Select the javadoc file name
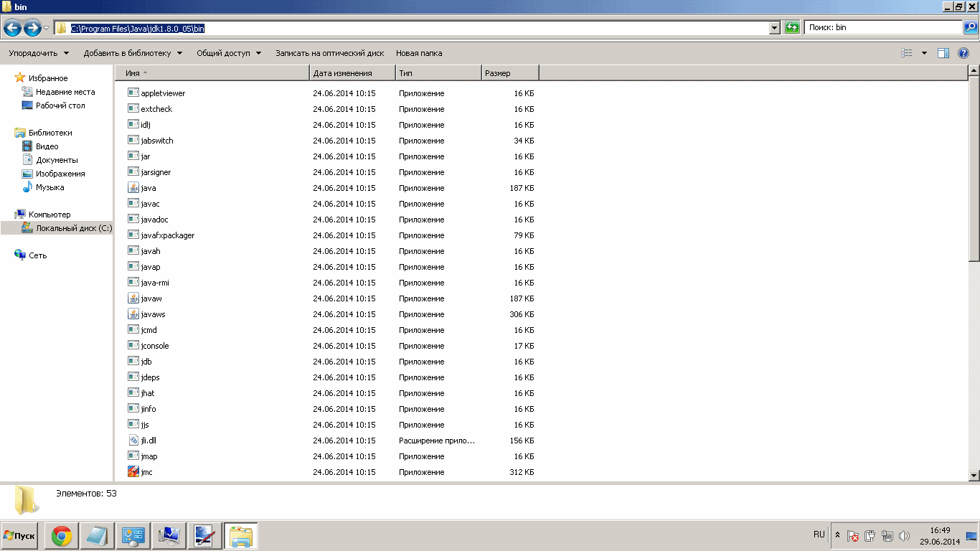The width and height of the screenshot is (980, 551). (155, 220)
